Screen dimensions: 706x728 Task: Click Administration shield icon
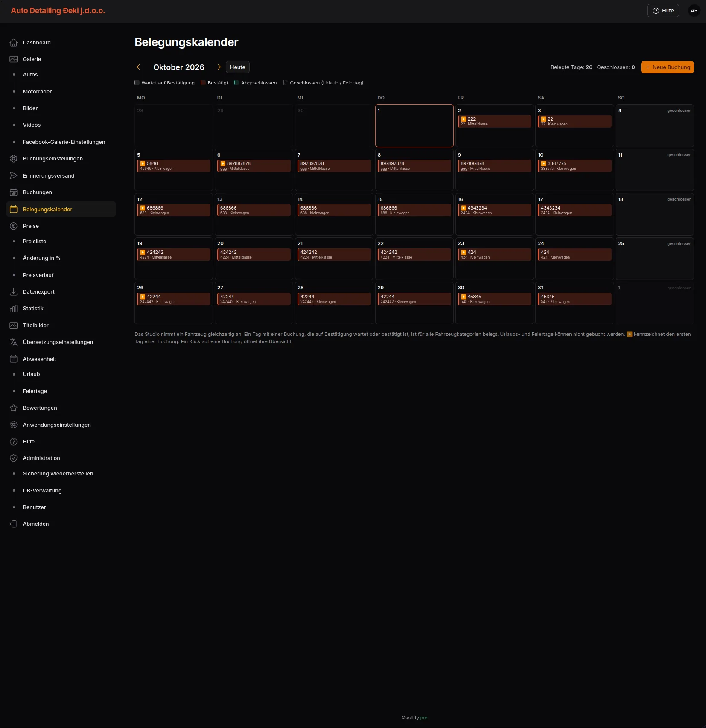click(14, 458)
